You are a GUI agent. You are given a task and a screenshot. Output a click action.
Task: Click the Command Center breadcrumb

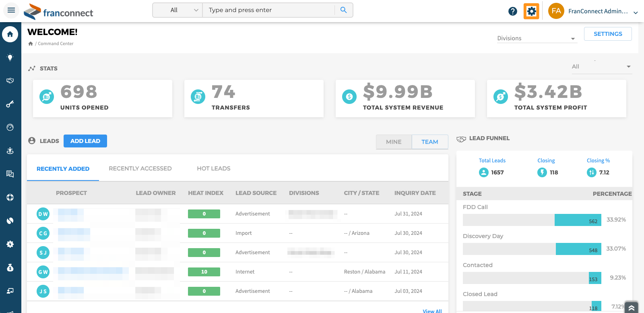click(x=56, y=44)
